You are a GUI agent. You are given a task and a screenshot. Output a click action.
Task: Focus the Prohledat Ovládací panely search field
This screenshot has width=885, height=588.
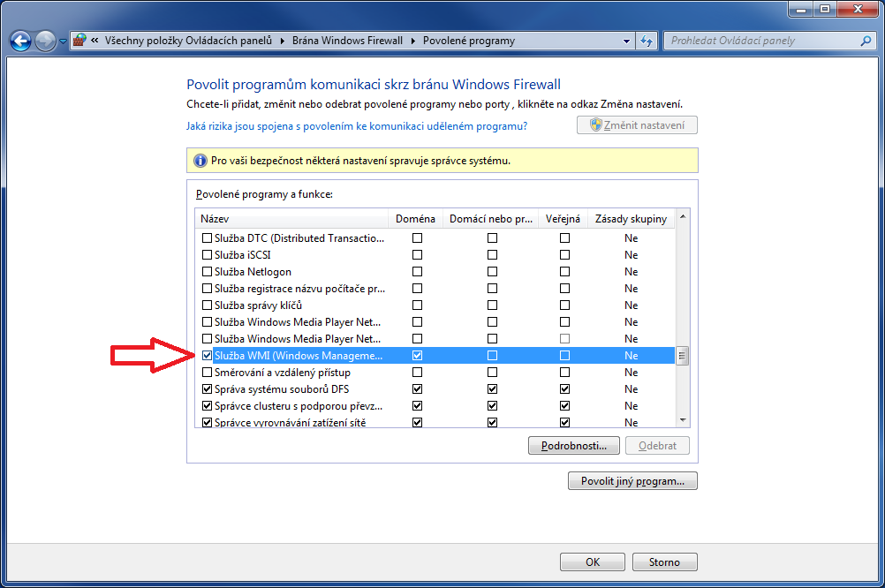click(760, 41)
